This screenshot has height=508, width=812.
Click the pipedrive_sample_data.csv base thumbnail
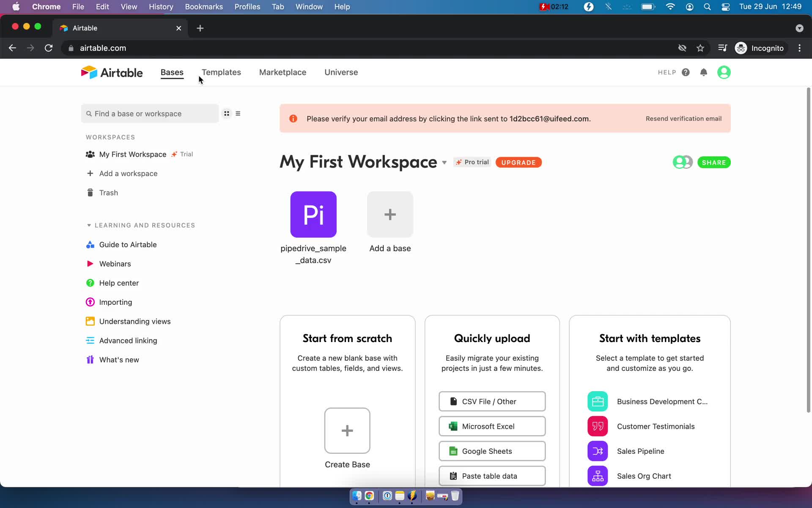point(313,214)
